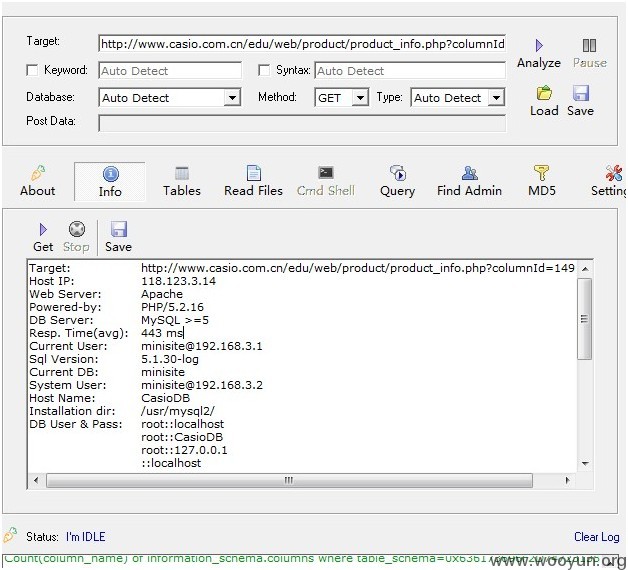This screenshot has height=570, width=628.
Task: Open the Cmd Shell tab
Action: [x=326, y=181]
